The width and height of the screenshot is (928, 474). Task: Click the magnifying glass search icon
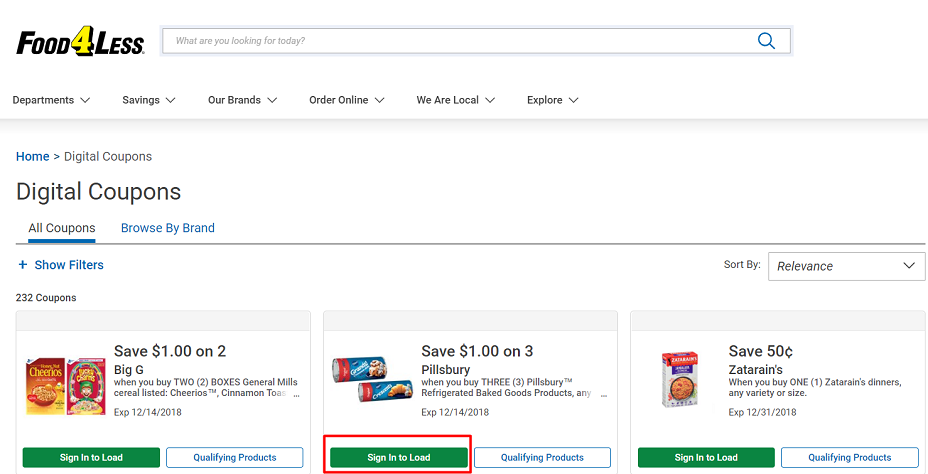[766, 41]
